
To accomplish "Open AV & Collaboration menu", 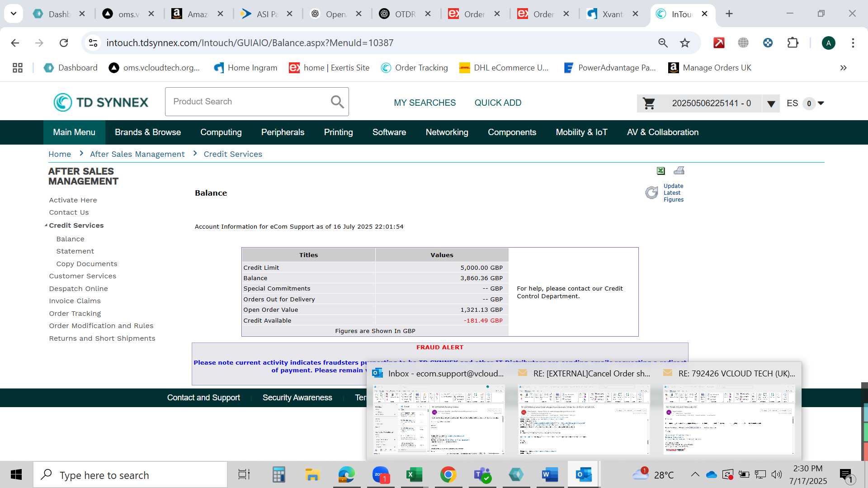I will tap(662, 132).
